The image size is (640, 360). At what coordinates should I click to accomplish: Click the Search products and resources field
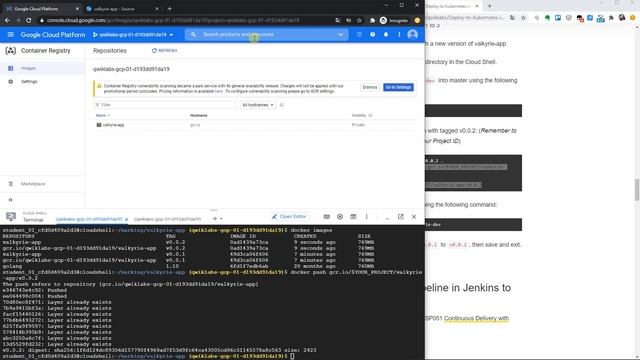[x=267, y=35]
